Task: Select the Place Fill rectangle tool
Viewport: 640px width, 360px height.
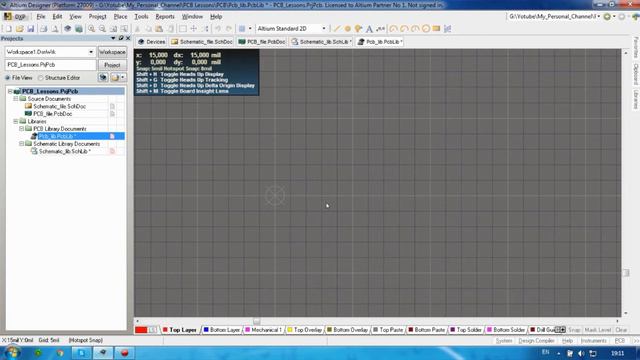Action: coord(436,29)
